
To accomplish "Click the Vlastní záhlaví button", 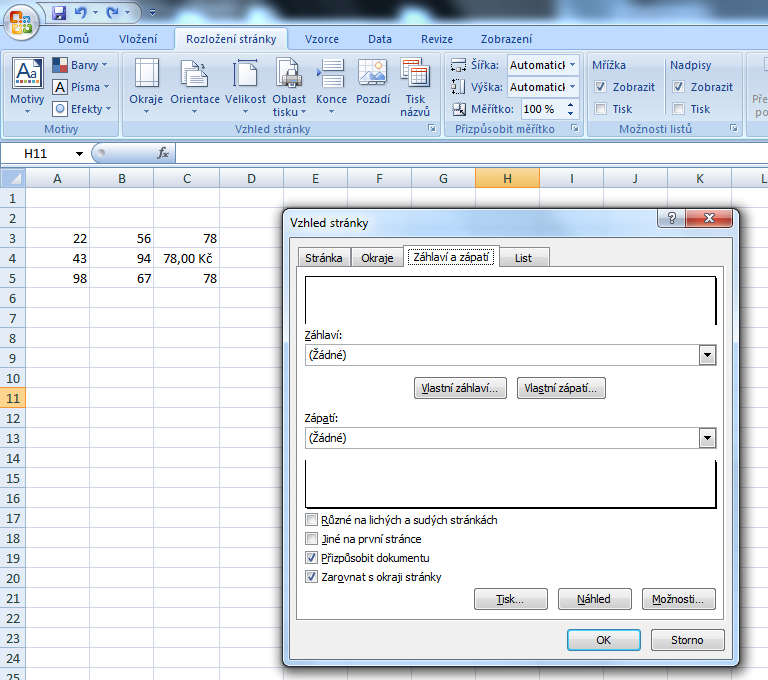I will 460,388.
